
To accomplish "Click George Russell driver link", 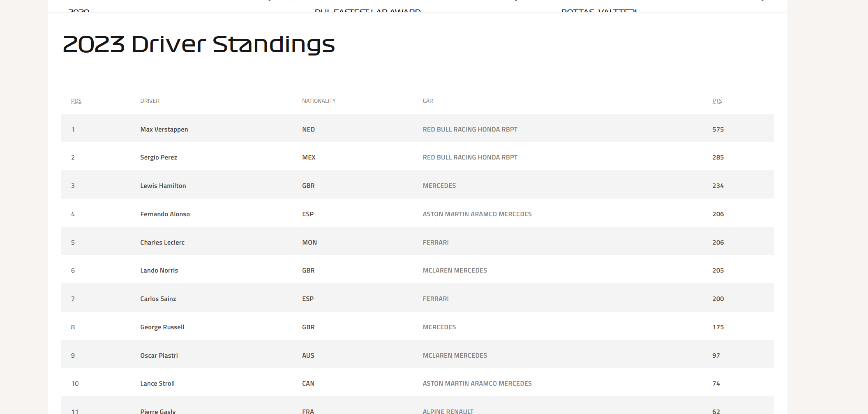I will pyautogui.click(x=162, y=327).
